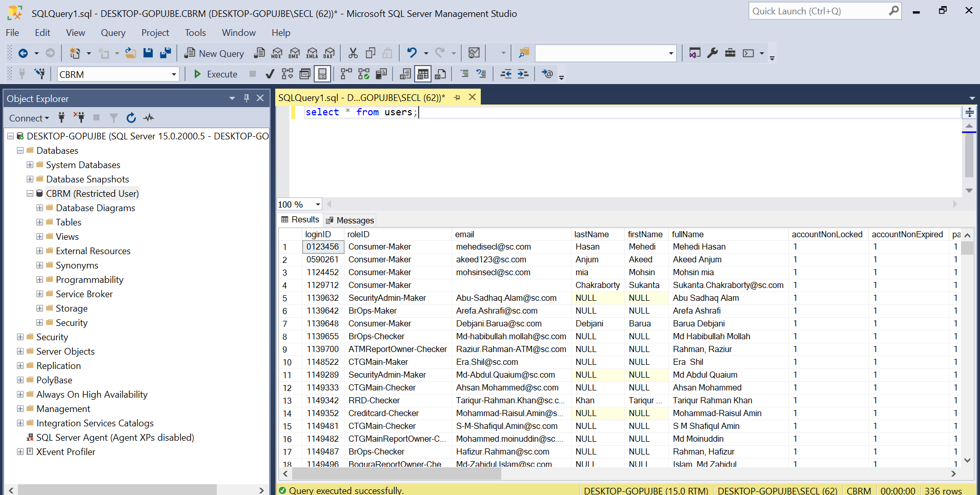980x495 pixels.
Task: Toggle Include Client Statistics
Action: point(381,74)
